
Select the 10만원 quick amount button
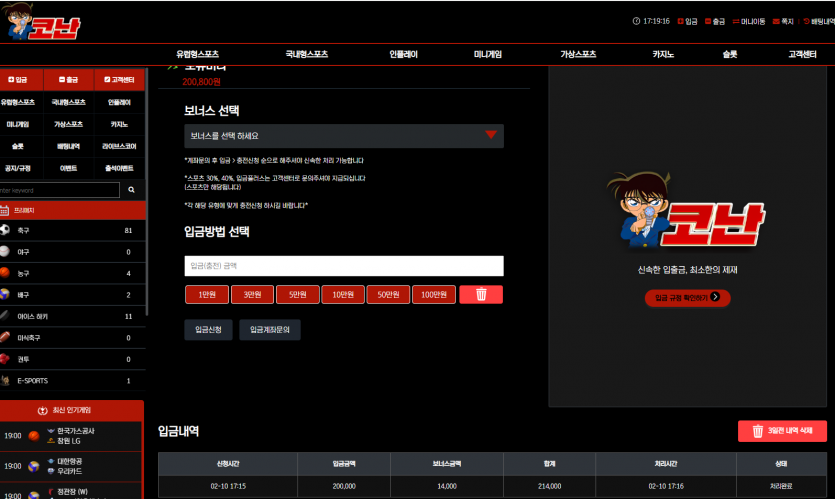pyautogui.click(x=343, y=295)
